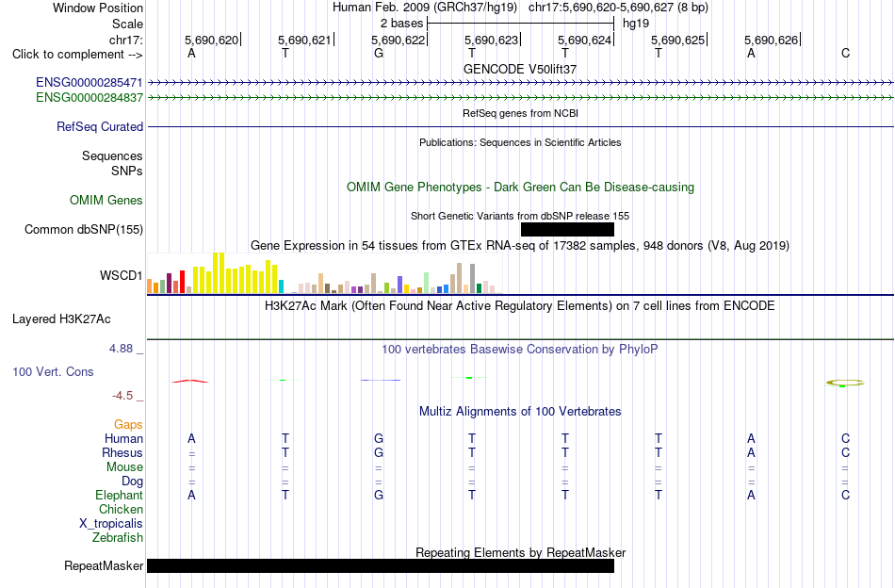This screenshot has width=895, height=588.
Task: Click base G in the Rhesus alignment row
Action: coord(379,453)
